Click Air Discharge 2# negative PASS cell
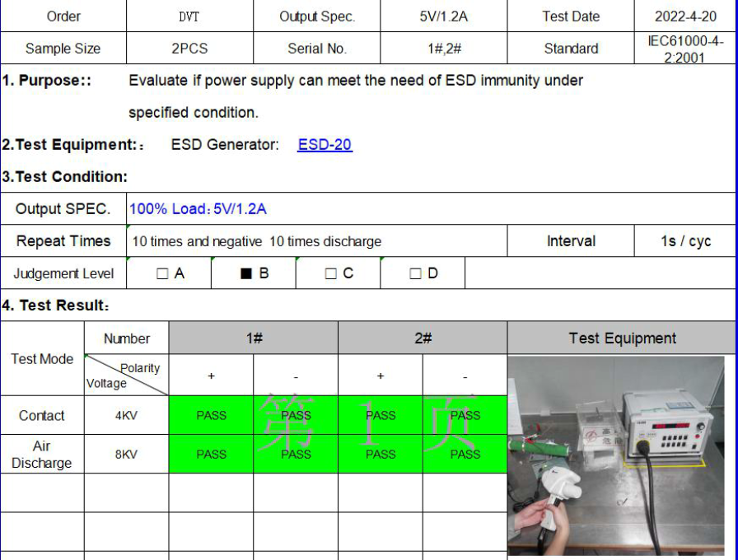 pos(465,454)
